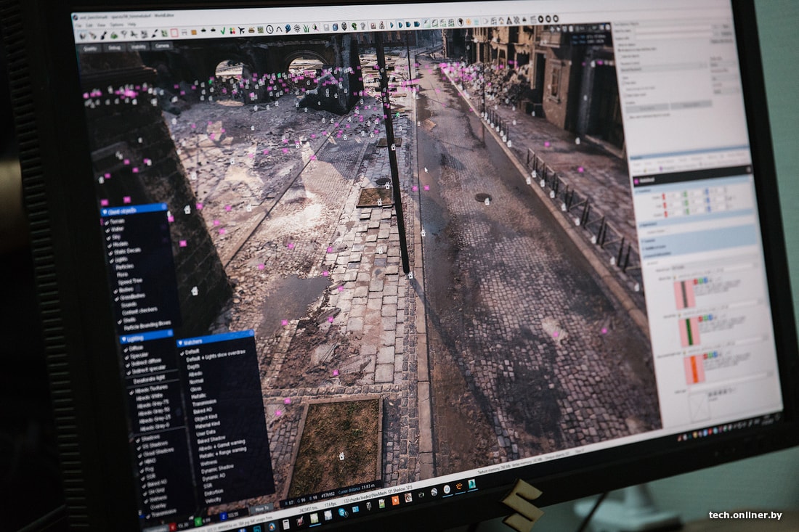Click the red square outline toolbar icon
The height and width of the screenshot is (532, 799).
174,32
